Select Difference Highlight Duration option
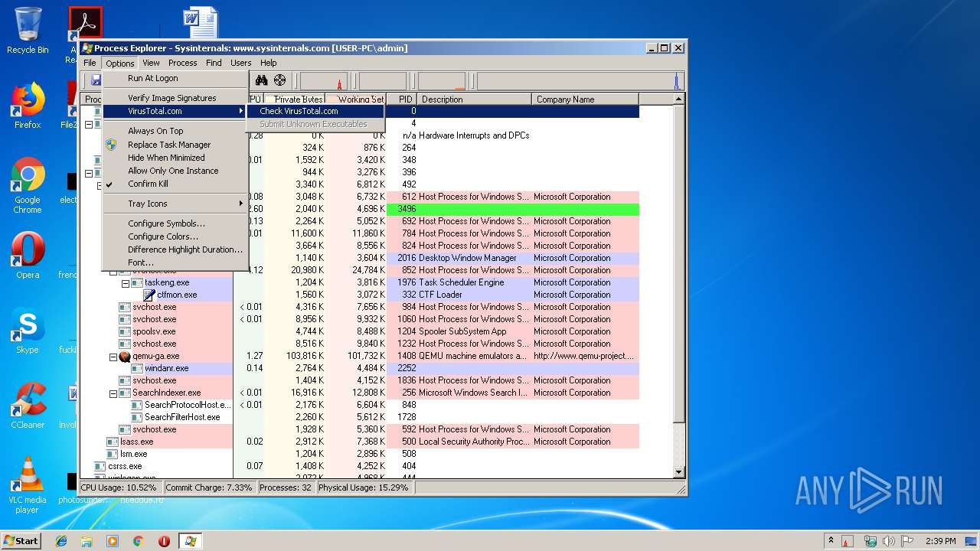The width and height of the screenshot is (980, 551). 175,249
